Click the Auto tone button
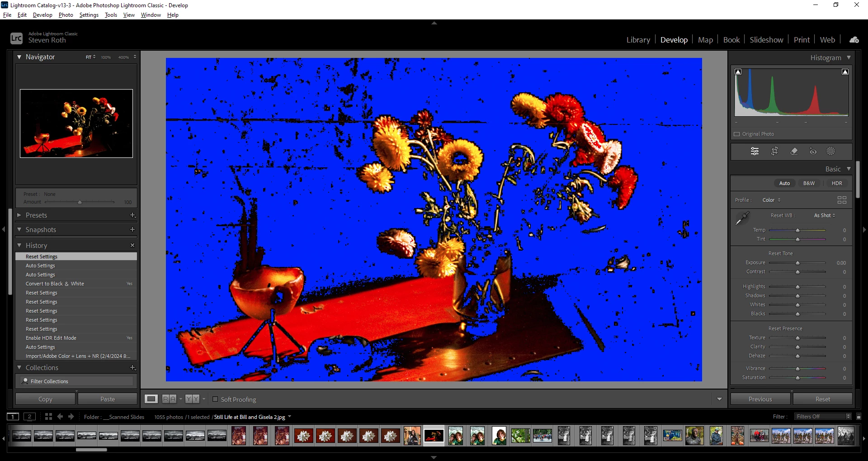The height and width of the screenshot is (461, 868). [x=784, y=183]
